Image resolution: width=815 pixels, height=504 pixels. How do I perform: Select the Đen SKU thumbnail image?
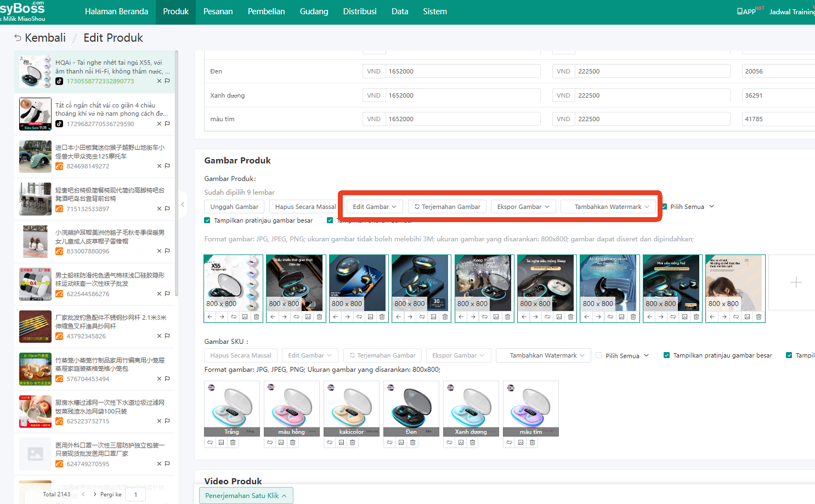click(411, 409)
